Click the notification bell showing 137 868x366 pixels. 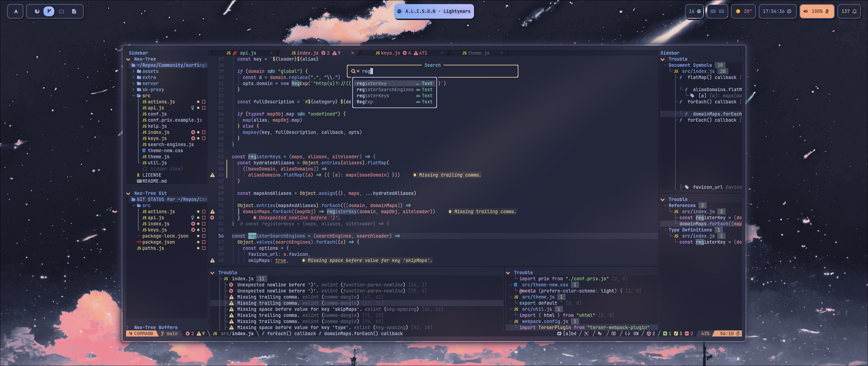(x=854, y=11)
